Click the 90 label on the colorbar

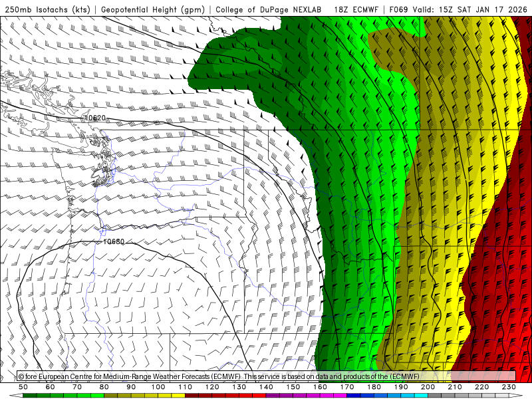131,387
